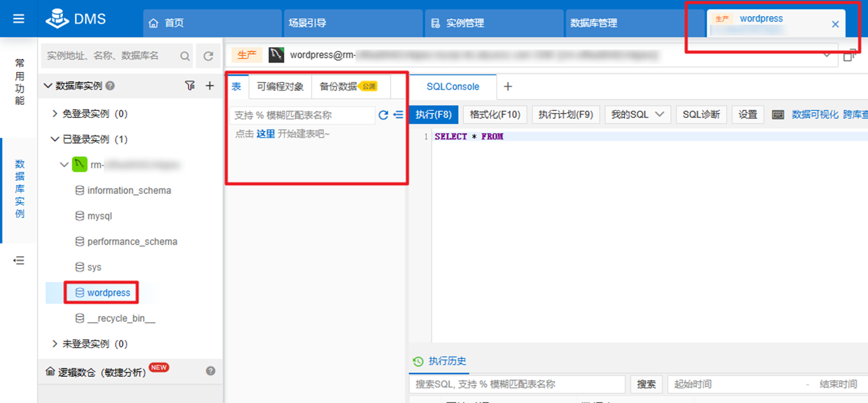This screenshot has width=868, height=403.
Task: Click the SQL诊断 button
Action: [701, 115]
